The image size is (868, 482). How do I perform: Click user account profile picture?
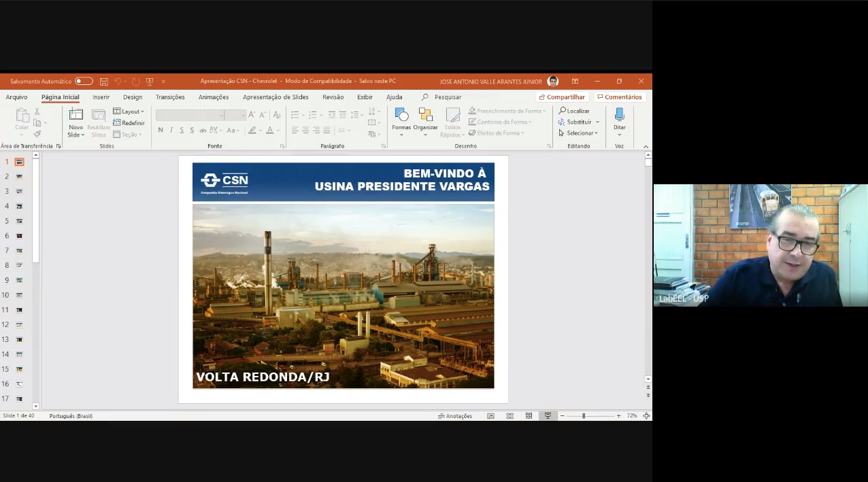553,82
